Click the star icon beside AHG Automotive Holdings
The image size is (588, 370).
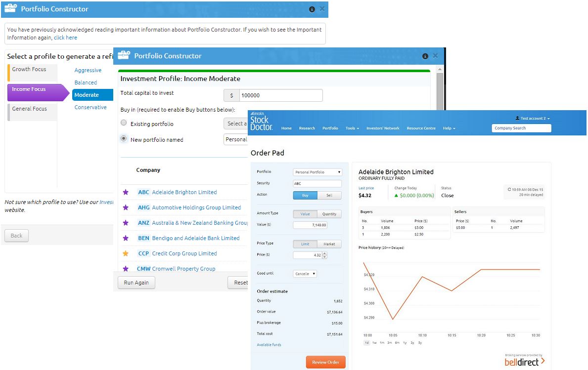pyautogui.click(x=126, y=207)
